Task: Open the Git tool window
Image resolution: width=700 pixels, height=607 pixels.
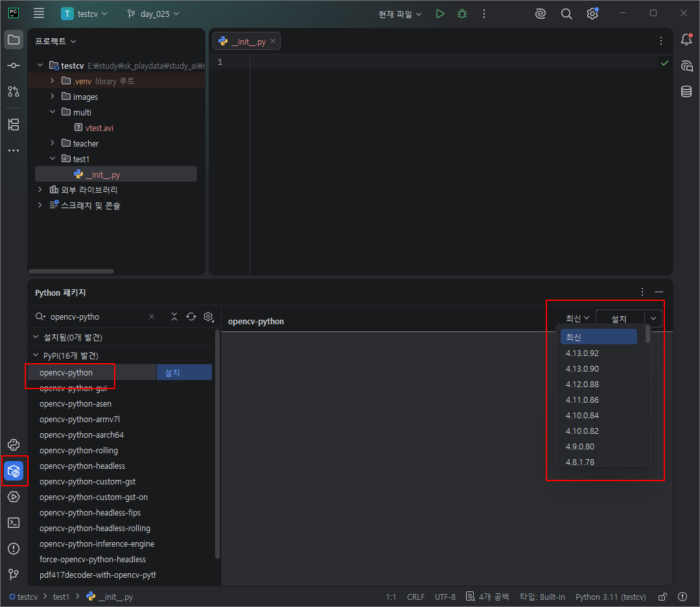Action: click(14, 574)
